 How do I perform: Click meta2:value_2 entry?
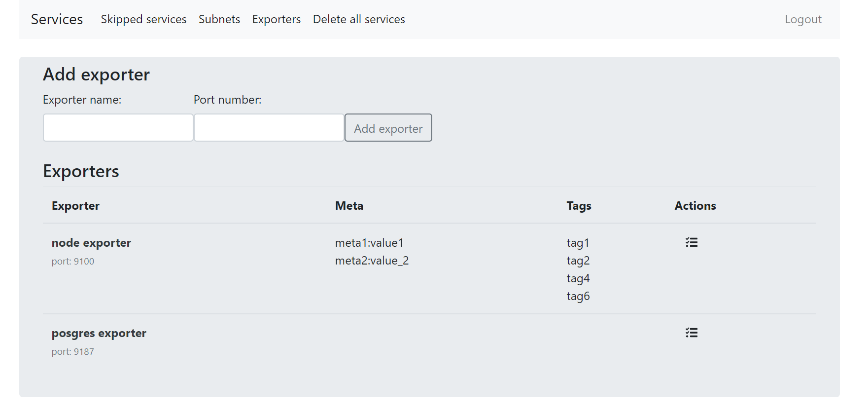pyautogui.click(x=372, y=261)
